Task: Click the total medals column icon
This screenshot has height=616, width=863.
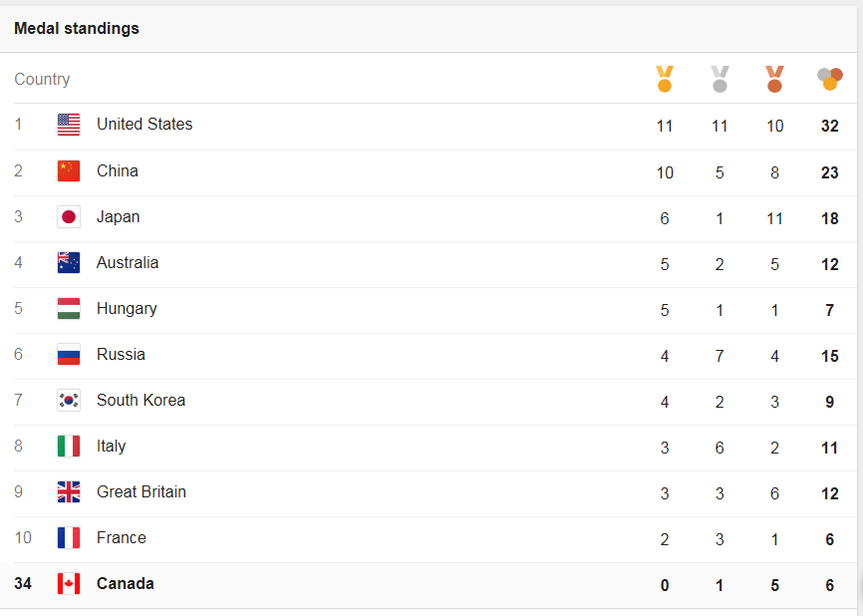Action: click(829, 79)
